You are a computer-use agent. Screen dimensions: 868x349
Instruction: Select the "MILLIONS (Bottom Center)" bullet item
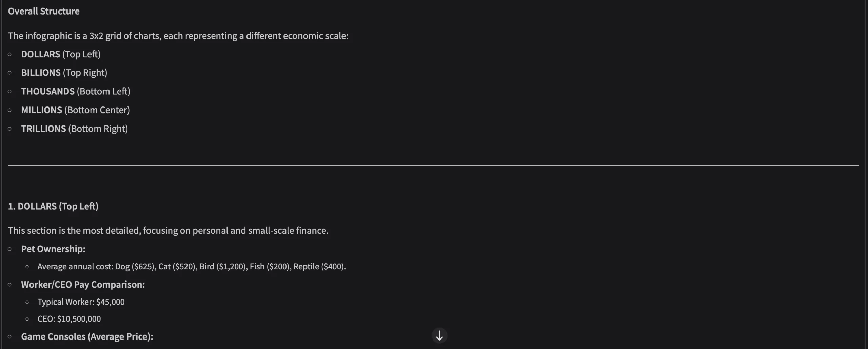tap(75, 110)
